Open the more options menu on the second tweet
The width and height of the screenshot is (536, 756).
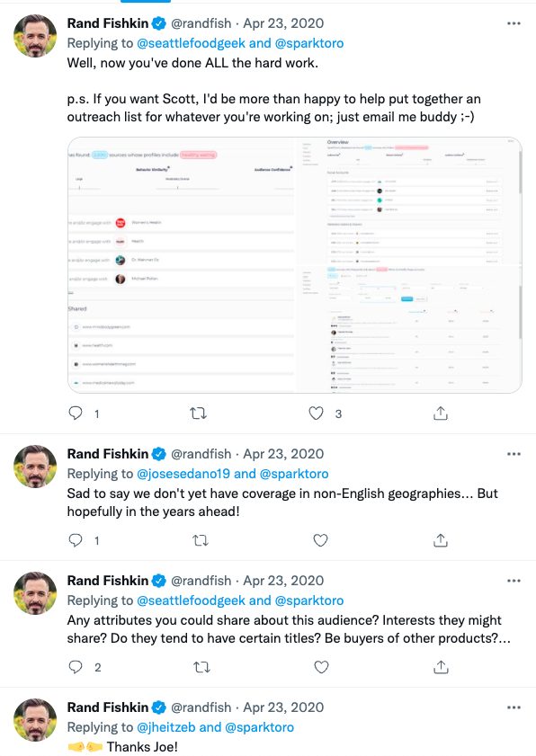pyautogui.click(x=513, y=453)
